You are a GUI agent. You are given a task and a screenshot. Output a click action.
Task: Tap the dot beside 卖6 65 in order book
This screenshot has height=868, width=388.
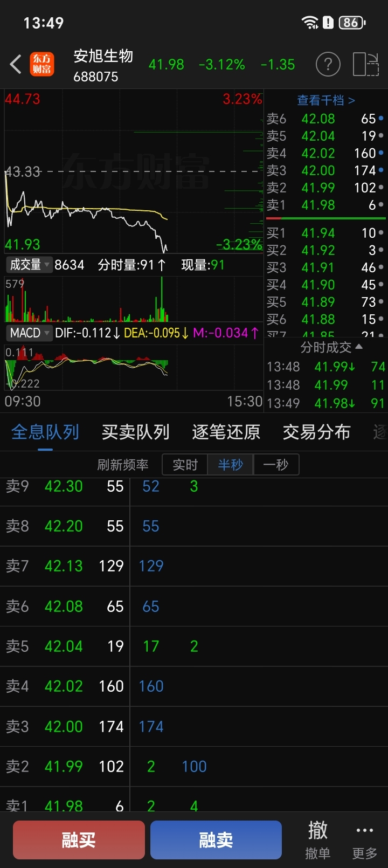(381, 119)
